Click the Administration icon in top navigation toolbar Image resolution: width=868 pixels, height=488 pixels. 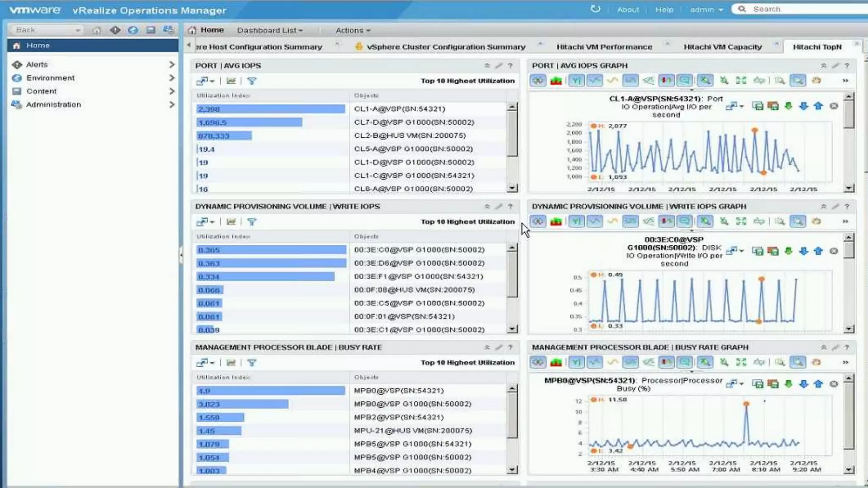coord(168,30)
